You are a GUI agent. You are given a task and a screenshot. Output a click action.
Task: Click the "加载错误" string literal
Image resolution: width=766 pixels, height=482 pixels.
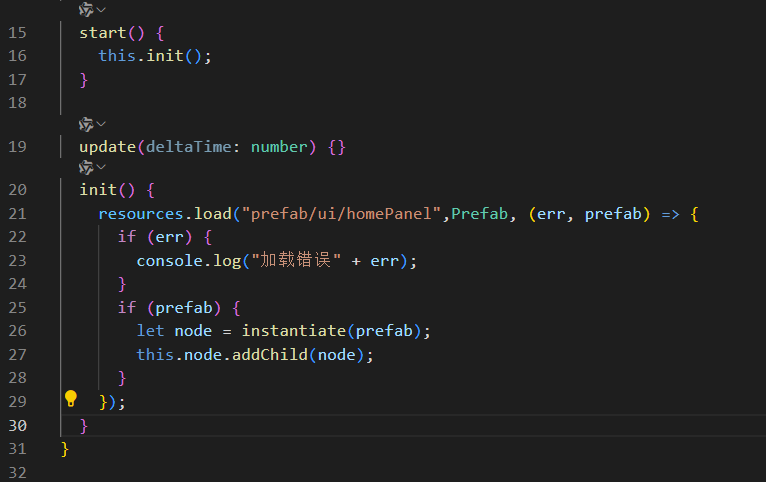click(296, 260)
